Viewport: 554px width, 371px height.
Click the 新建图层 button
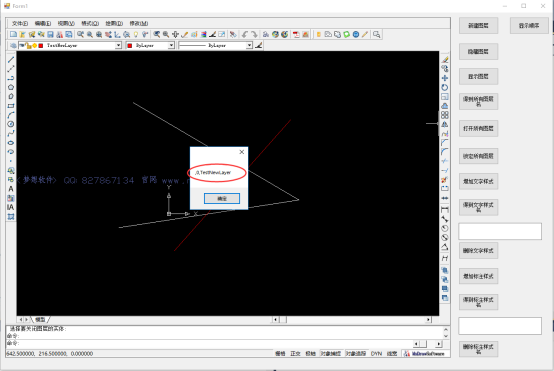pos(478,25)
